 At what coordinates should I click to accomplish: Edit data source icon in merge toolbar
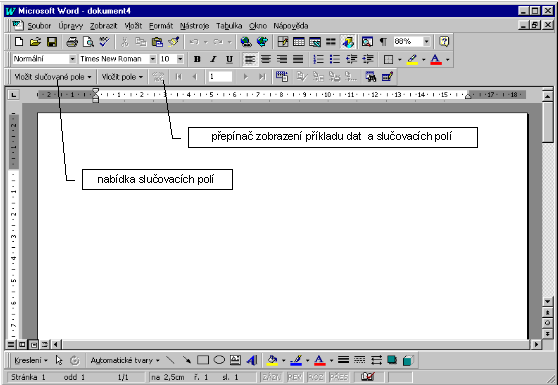pos(387,77)
